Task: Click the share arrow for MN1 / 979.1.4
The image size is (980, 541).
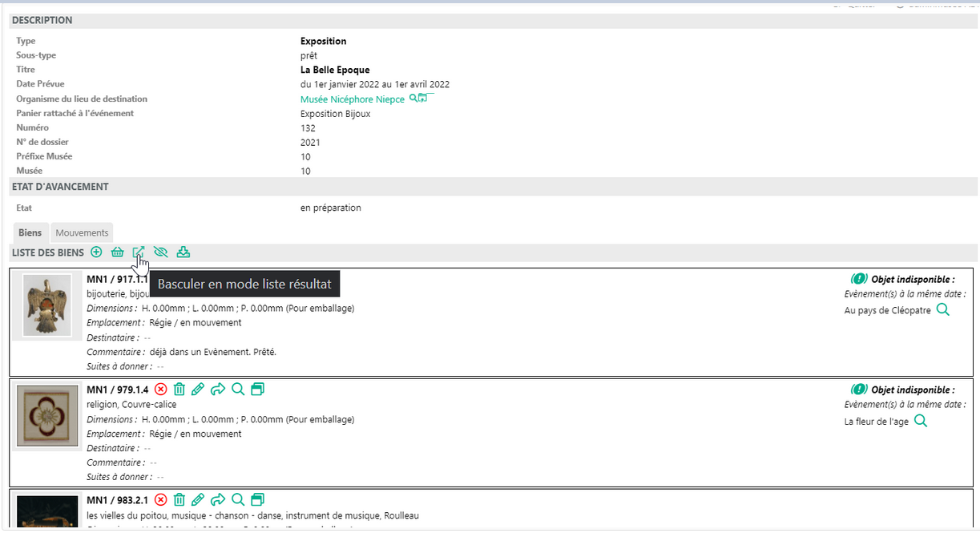Action: pyautogui.click(x=218, y=390)
